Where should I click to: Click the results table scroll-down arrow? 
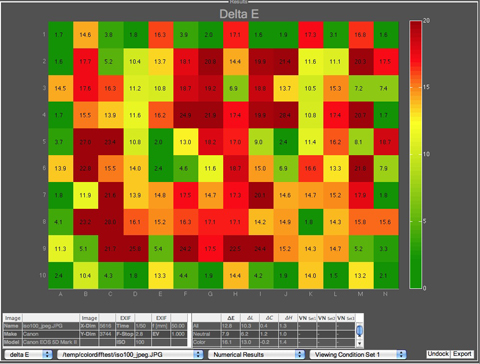[x=359, y=343]
